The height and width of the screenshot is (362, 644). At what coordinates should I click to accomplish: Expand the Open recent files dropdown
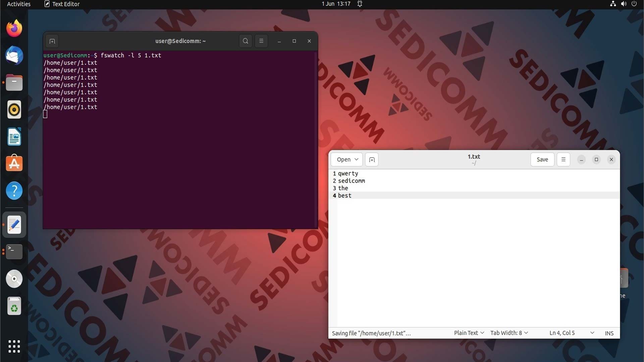coord(347,160)
